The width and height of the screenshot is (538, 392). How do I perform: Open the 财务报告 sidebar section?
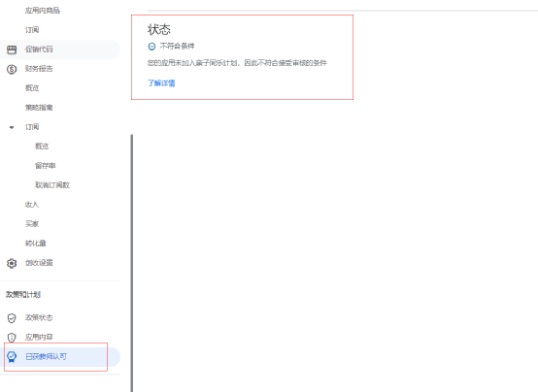pyautogui.click(x=39, y=69)
